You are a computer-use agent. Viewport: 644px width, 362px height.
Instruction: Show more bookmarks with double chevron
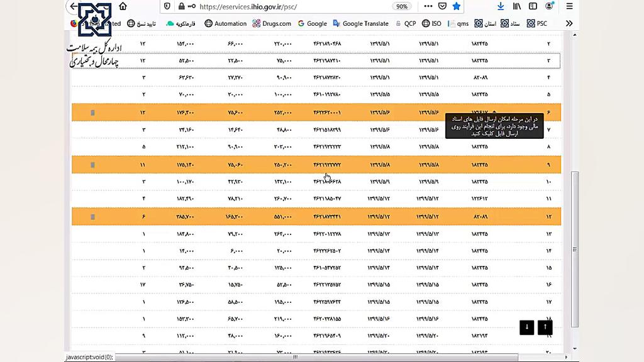[x=569, y=23]
